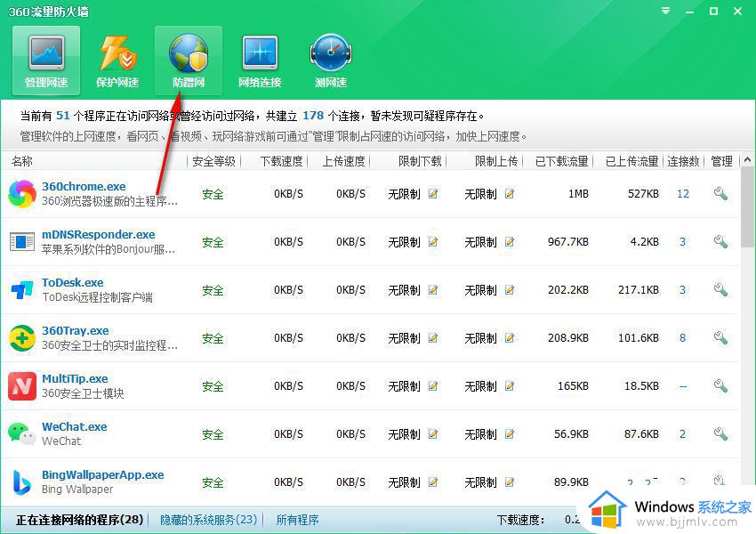Edit download limit for BingWallpaperApp.exe
756x534 pixels.
tap(433, 481)
